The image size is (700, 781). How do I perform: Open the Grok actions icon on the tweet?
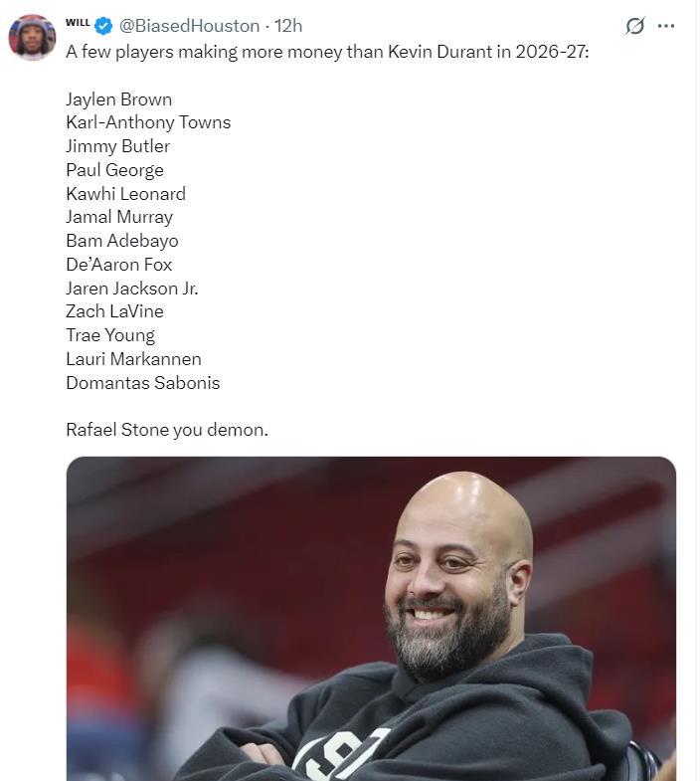click(x=634, y=26)
